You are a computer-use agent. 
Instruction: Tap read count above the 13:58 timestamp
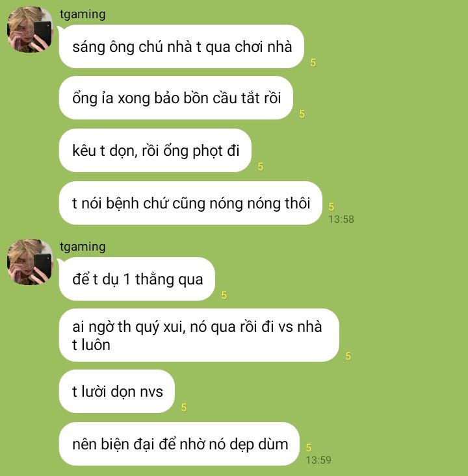(x=331, y=207)
